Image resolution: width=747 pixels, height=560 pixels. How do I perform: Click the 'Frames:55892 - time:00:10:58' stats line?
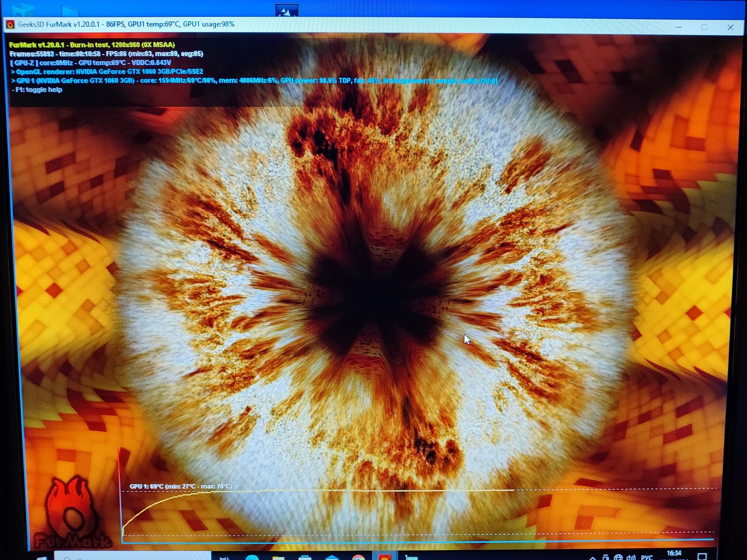[x=106, y=54]
